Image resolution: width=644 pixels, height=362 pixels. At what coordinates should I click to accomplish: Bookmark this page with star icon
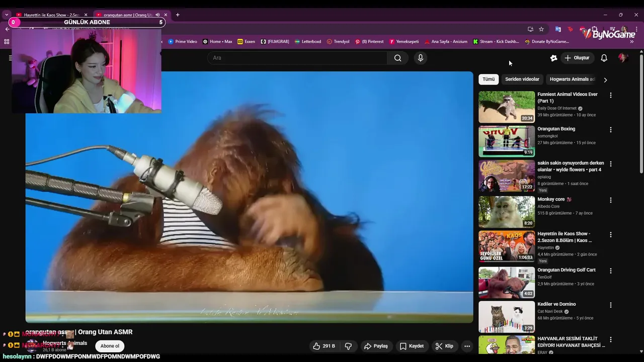click(x=541, y=29)
